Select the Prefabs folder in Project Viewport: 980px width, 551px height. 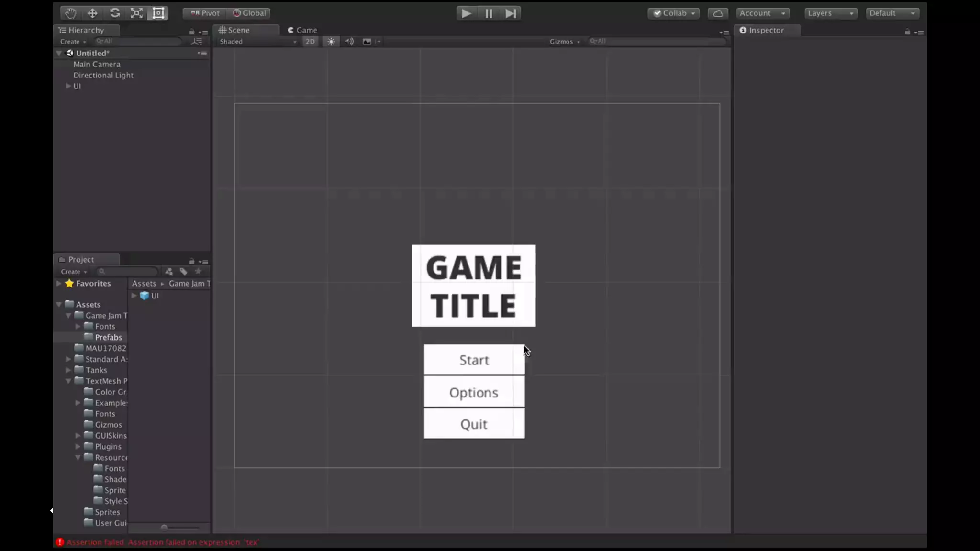[108, 337]
